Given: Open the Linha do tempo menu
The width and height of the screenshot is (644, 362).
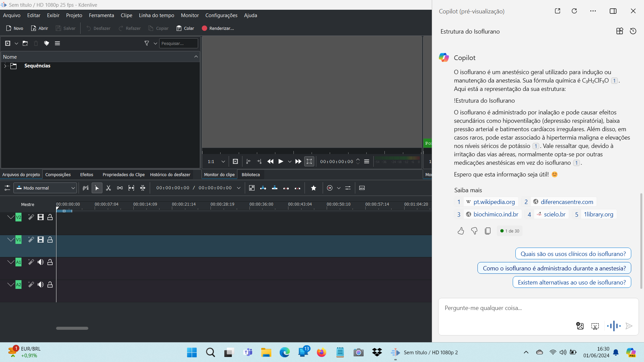Looking at the screenshot, I should point(156,15).
